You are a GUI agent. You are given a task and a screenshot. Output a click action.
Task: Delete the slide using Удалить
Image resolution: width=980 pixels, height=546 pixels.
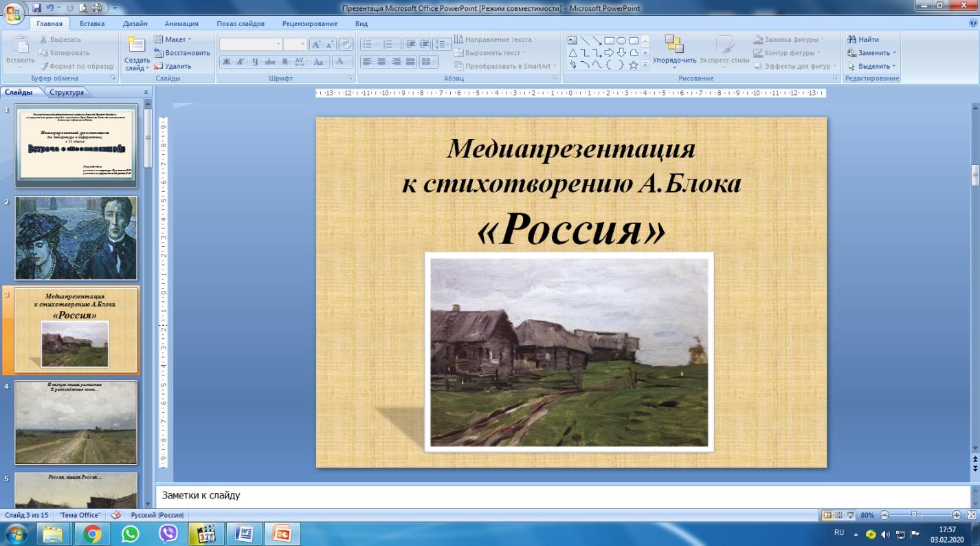[172, 66]
